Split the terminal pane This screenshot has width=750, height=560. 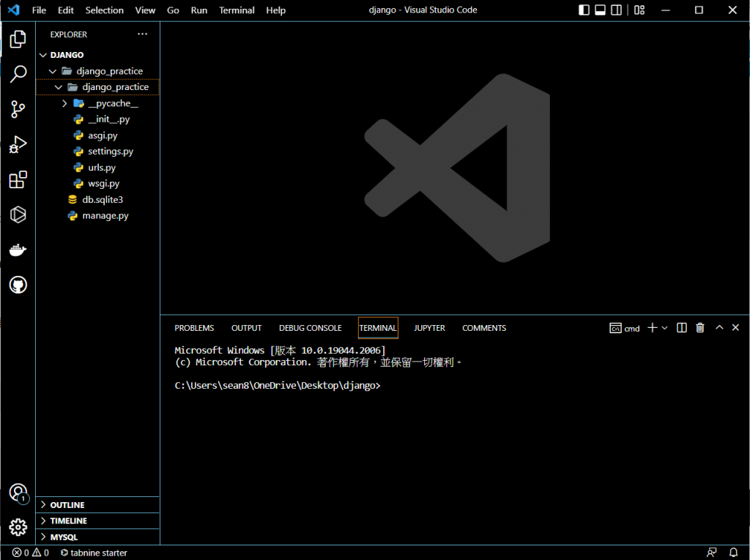pyautogui.click(x=682, y=328)
